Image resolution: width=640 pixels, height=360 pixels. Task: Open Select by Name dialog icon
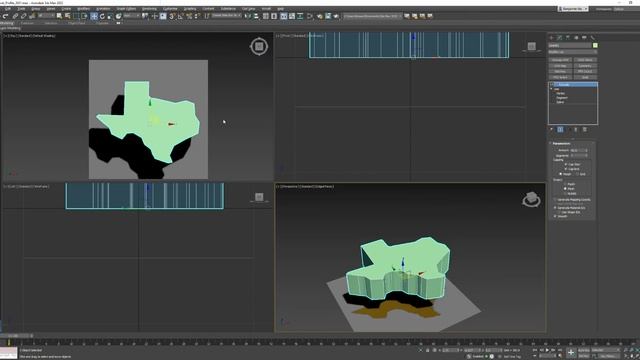[x=67, y=16]
